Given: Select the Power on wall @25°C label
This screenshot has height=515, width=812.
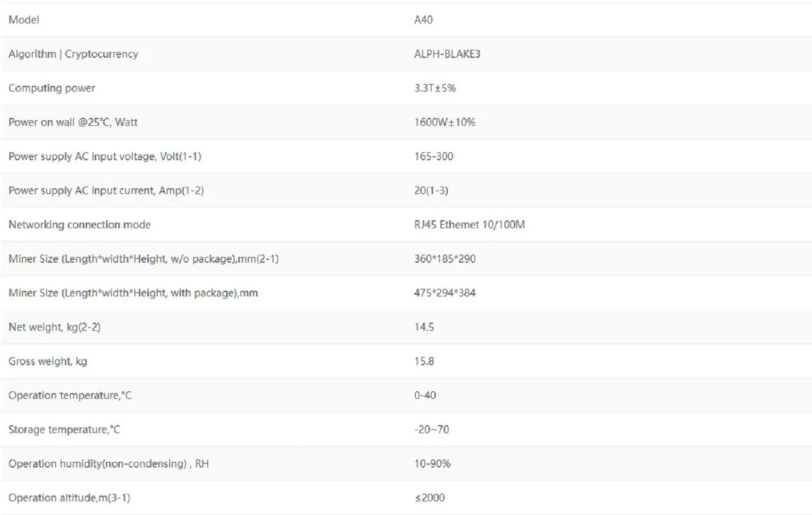Looking at the screenshot, I should [x=73, y=122].
